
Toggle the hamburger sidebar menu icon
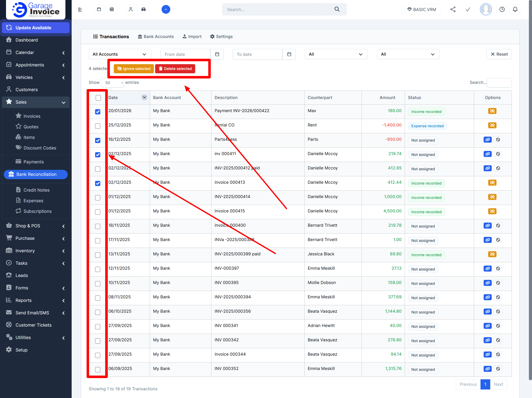click(80, 9)
